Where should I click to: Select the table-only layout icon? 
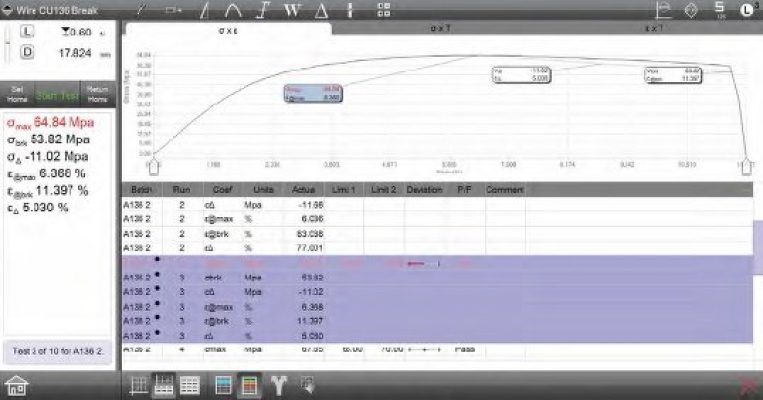190,386
